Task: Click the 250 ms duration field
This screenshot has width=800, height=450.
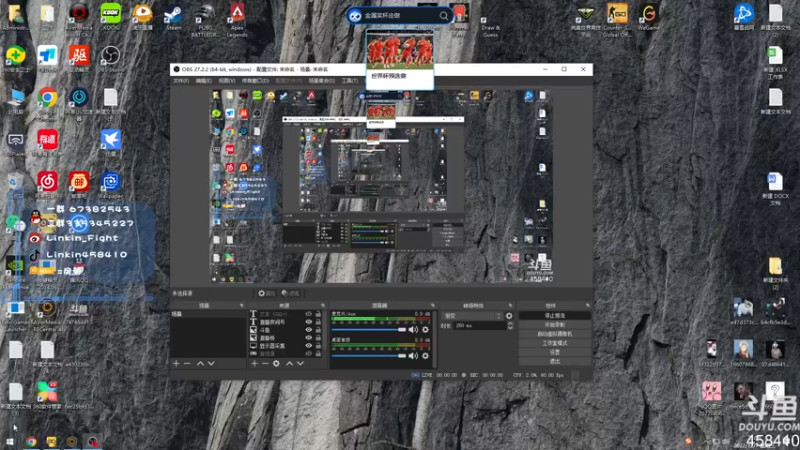Action: click(479, 326)
